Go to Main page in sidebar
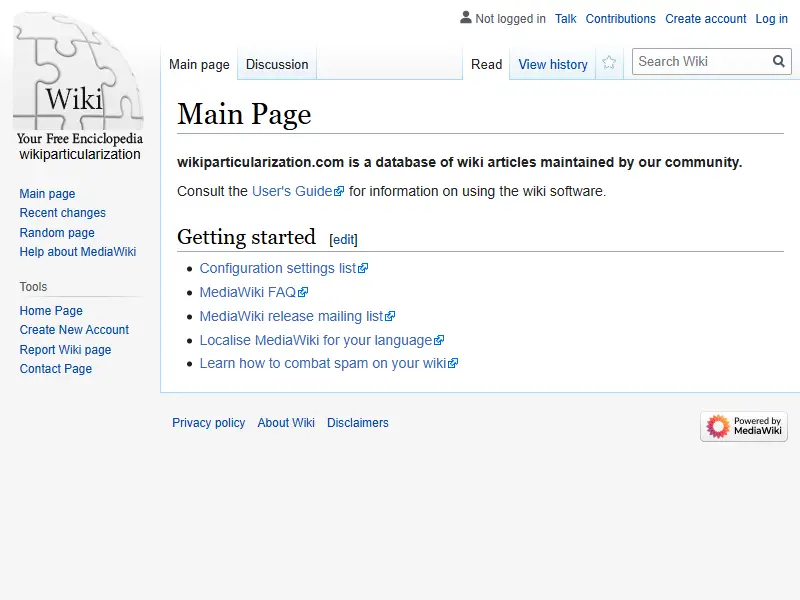The width and height of the screenshot is (800, 600). [47, 194]
